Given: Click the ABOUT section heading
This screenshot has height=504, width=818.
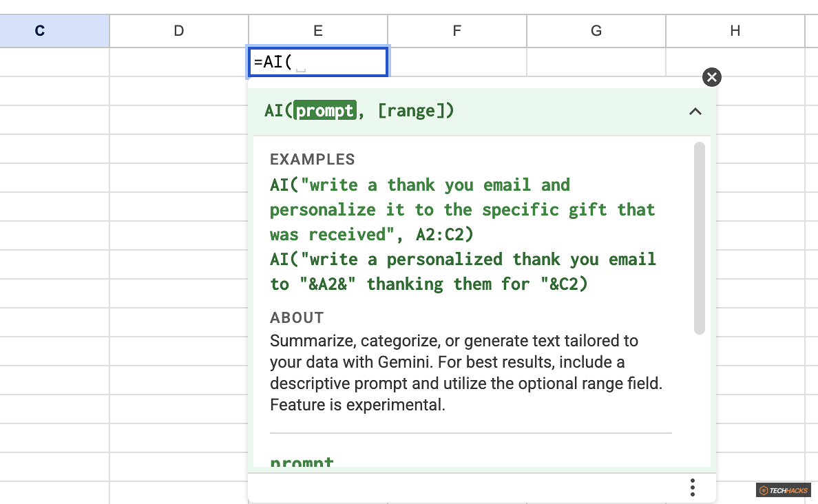Looking at the screenshot, I should (296, 317).
